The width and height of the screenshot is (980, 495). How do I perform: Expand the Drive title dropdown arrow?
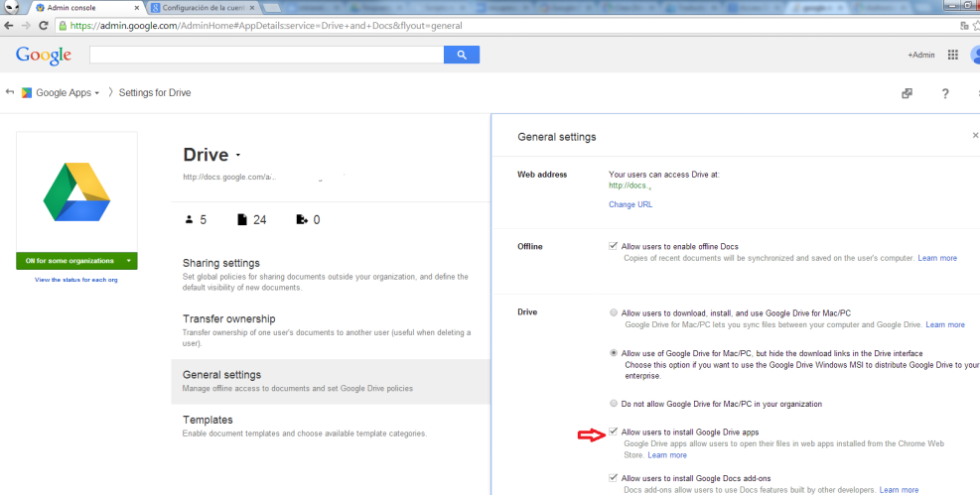[x=238, y=155]
